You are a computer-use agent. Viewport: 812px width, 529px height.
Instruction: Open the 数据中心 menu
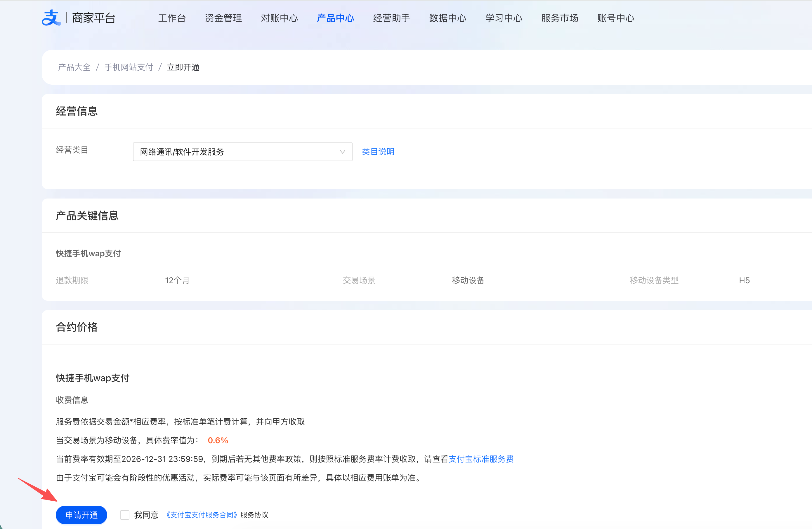[447, 18]
